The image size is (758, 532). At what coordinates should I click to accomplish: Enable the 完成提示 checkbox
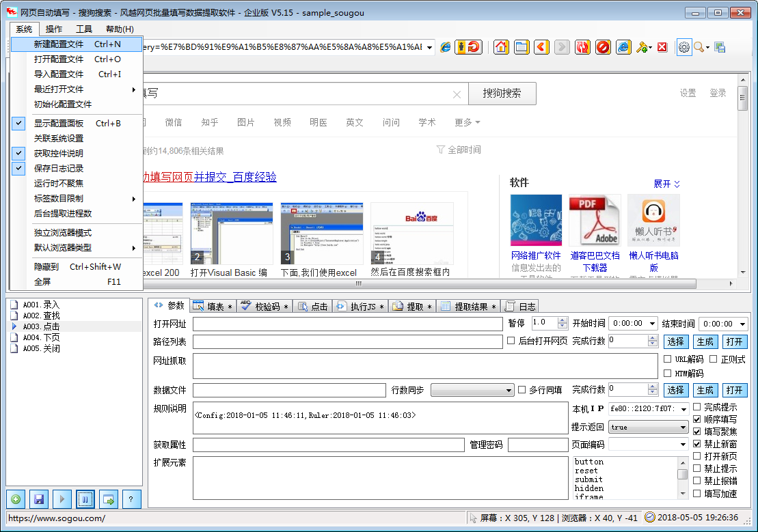tap(697, 407)
